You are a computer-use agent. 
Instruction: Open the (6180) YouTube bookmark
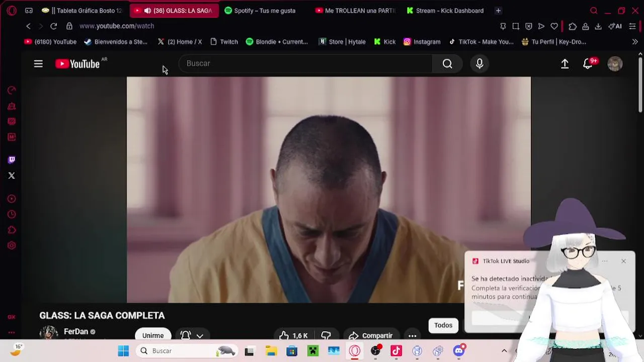click(50, 42)
